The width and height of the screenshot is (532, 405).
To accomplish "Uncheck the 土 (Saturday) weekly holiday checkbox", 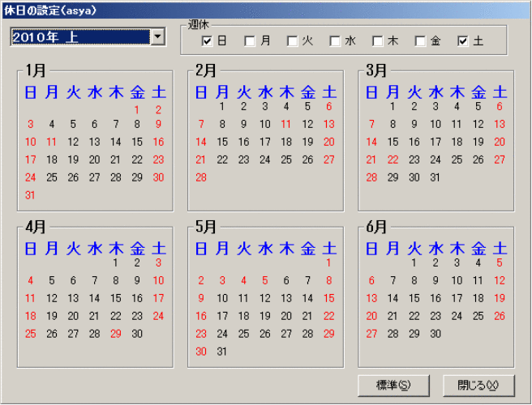I will [x=463, y=40].
